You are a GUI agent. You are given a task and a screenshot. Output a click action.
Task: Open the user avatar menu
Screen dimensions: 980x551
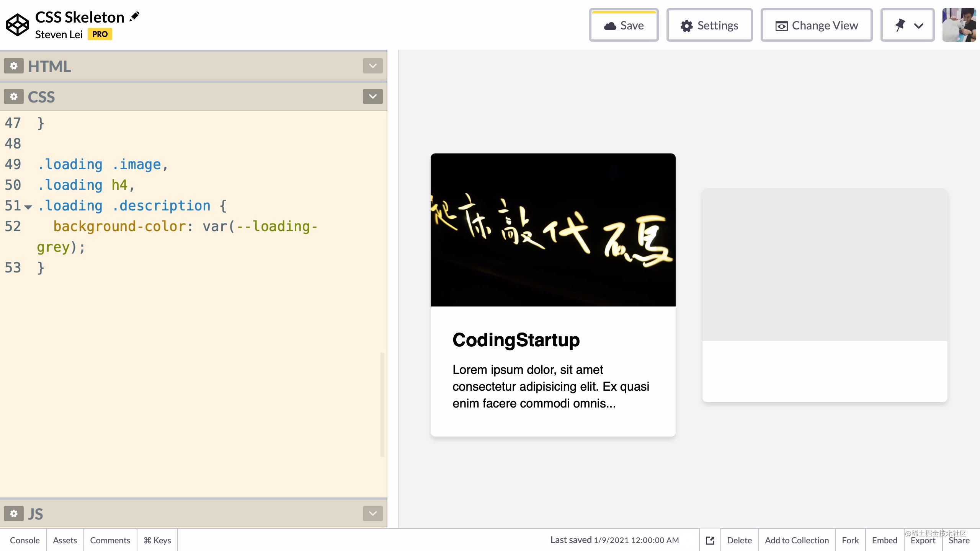coord(959,25)
